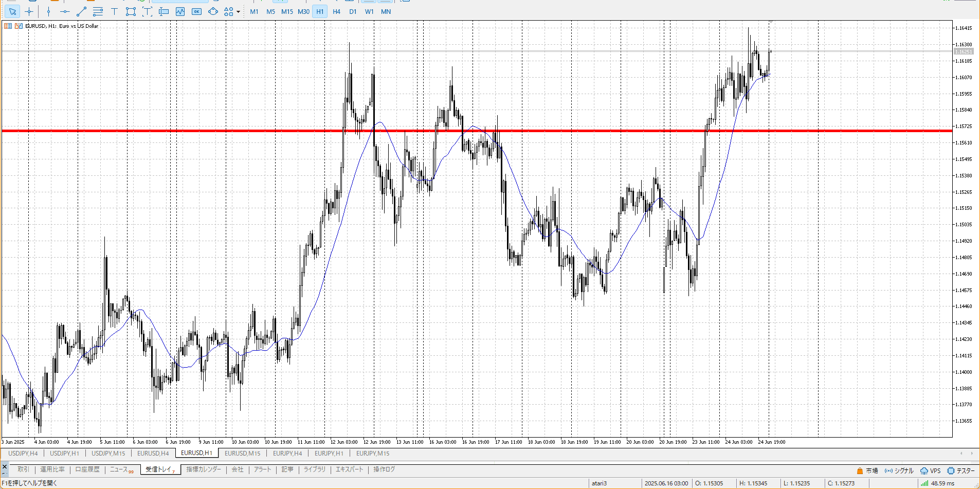The width and height of the screenshot is (980, 489).
Task: Select the rectangle shapes tool
Action: (x=131, y=11)
